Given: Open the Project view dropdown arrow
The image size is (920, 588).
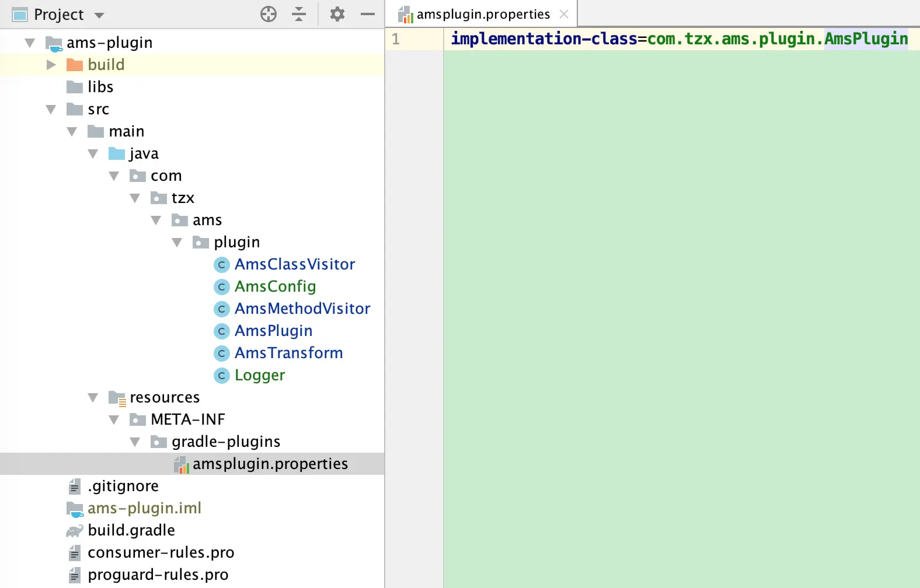Looking at the screenshot, I should (x=99, y=15).
